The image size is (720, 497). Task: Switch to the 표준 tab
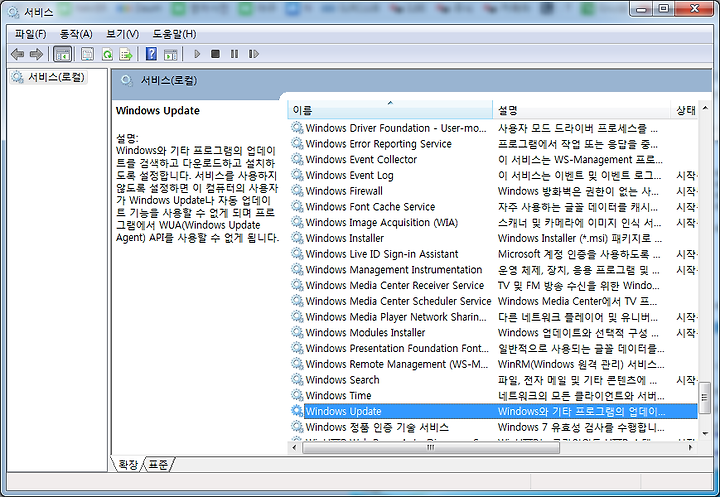[x=158, y=464]
